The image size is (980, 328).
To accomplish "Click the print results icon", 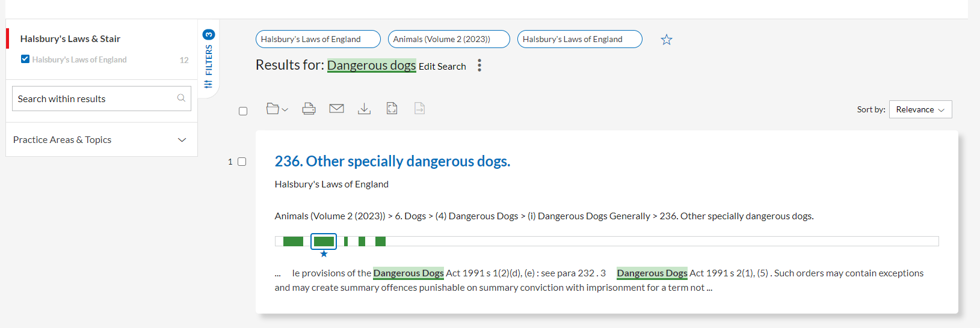I will 309,109.
